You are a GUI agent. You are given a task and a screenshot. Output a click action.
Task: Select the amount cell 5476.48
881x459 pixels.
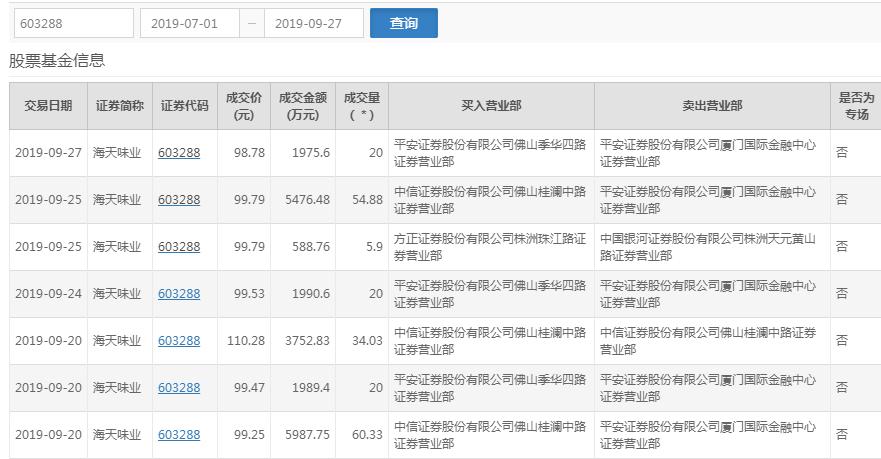(303, 200)
